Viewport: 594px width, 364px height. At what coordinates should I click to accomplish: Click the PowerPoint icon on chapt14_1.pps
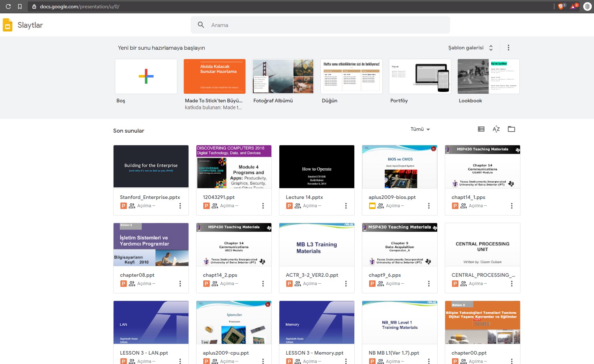pos(455,206)
